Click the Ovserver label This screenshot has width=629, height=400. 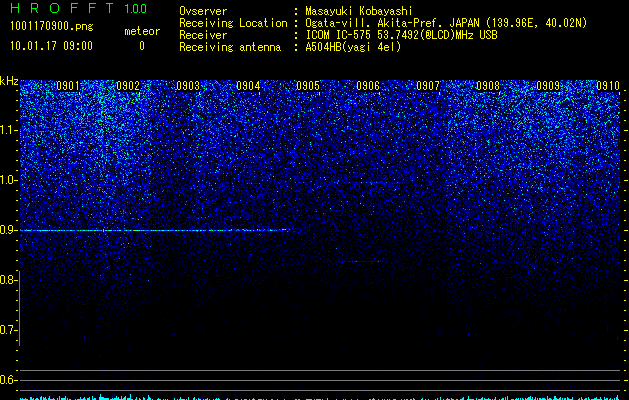point(203,11)
